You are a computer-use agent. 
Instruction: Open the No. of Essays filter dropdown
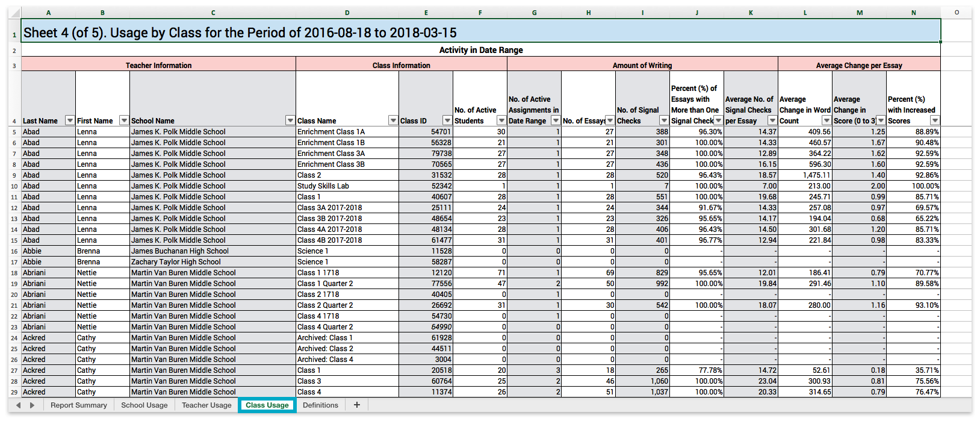610,120
